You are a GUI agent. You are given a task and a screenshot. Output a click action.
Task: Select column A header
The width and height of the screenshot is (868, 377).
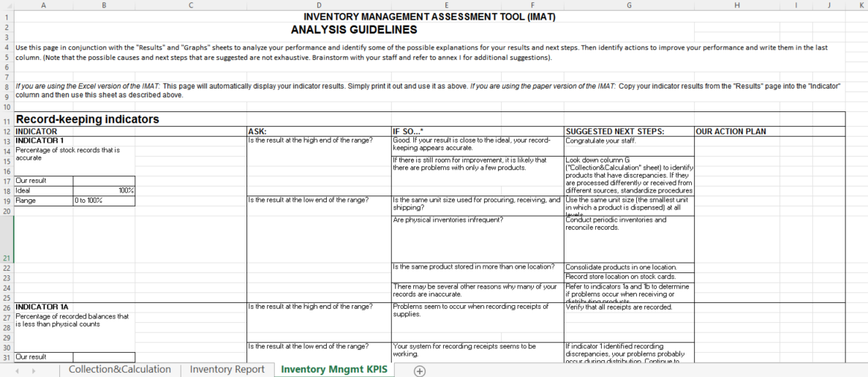44,5
